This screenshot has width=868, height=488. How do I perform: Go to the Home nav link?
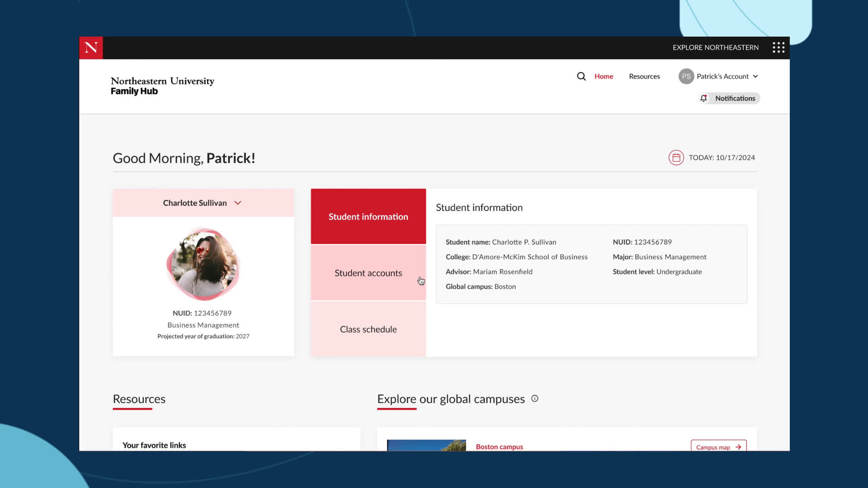click(x=604, y=76)
